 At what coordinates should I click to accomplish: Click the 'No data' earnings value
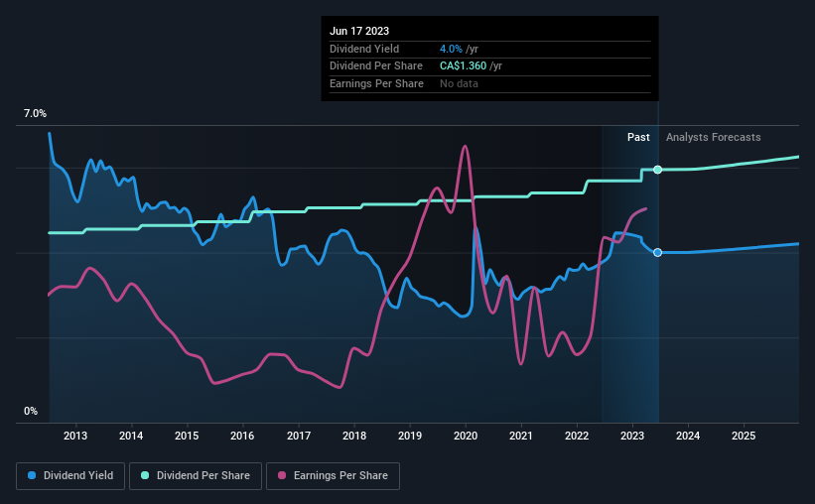coord(459,83)
